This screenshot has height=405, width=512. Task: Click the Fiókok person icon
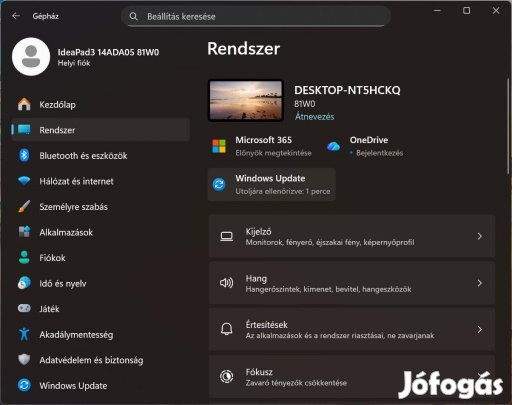click(24, 258)
